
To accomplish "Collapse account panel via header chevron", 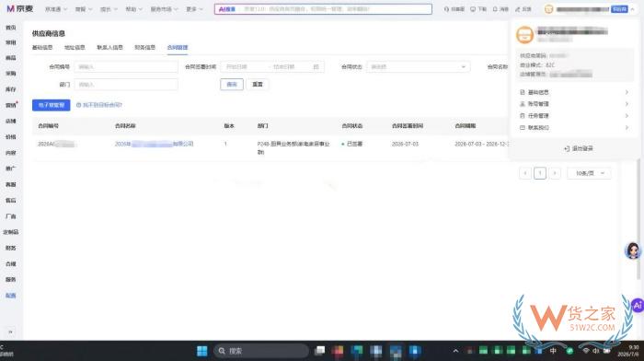I will pyautogui.click(x=633, y=9).
